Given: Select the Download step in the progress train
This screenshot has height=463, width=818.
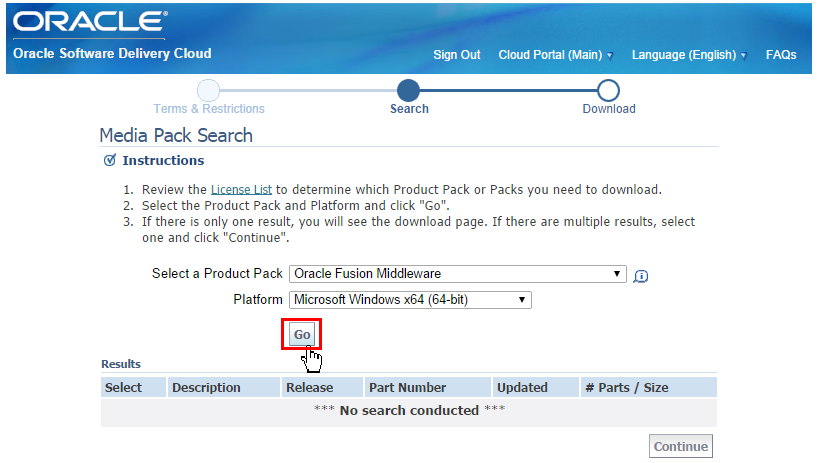Looking at the screenshot, I should tap(609, 109).
